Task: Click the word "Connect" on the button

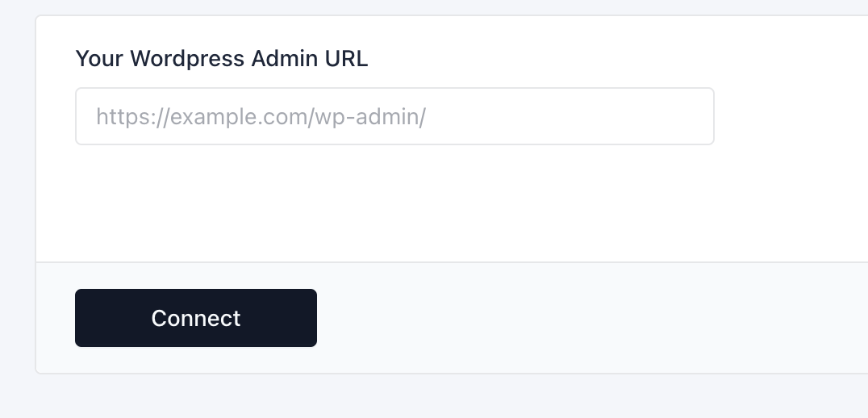Action: tap(196, 318)
